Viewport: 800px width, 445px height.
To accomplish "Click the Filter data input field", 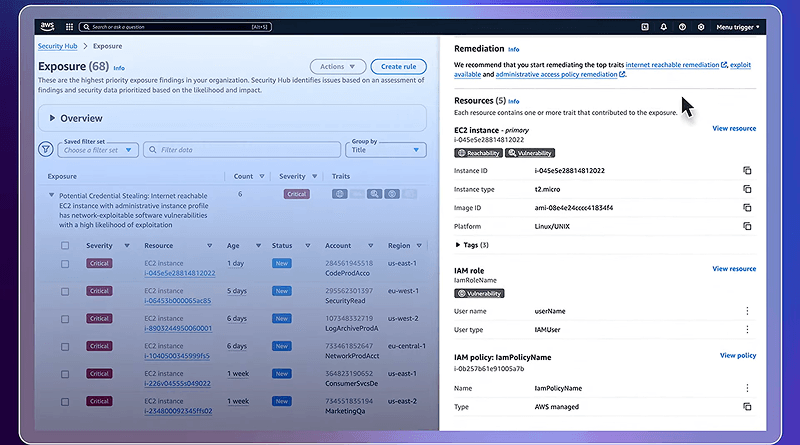I will [242, 150].
